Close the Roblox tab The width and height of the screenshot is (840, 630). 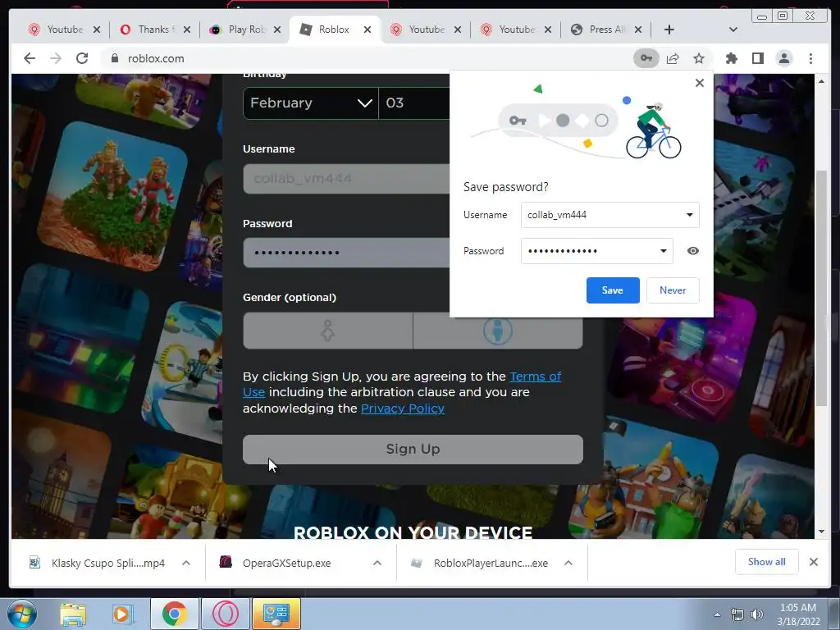pyautogui.click(x=367, y=30)
